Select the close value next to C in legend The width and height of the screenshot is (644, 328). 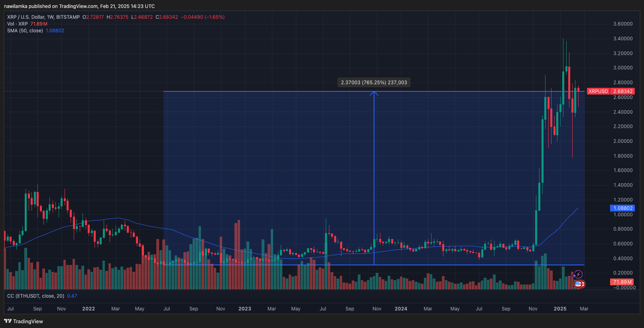169,17
